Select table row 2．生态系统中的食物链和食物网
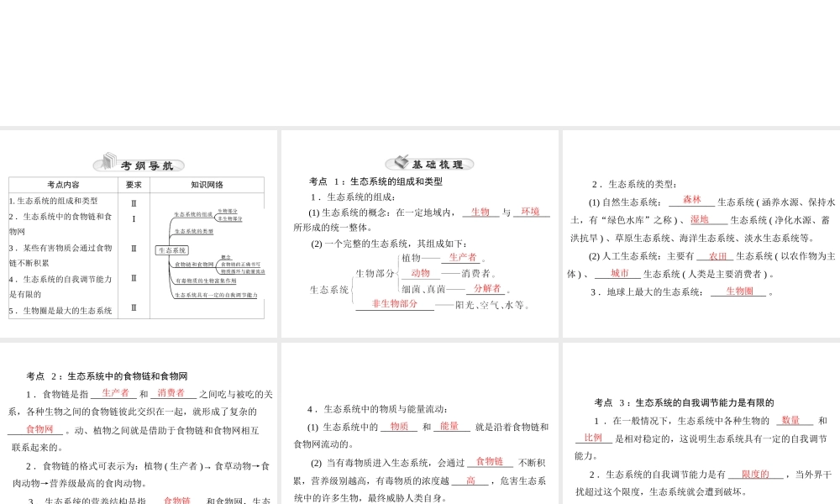This screenshot has height=504, width=840. (x=60, y=224)
